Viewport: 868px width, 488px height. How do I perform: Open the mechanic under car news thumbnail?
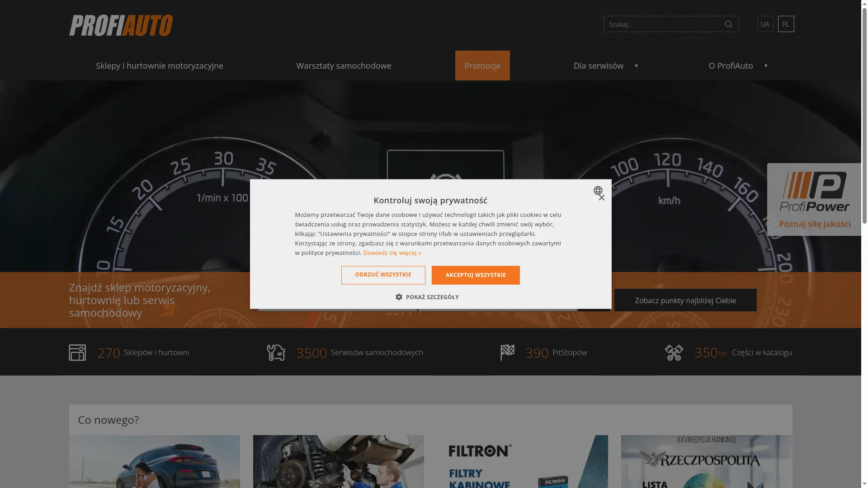pos(339,461)
